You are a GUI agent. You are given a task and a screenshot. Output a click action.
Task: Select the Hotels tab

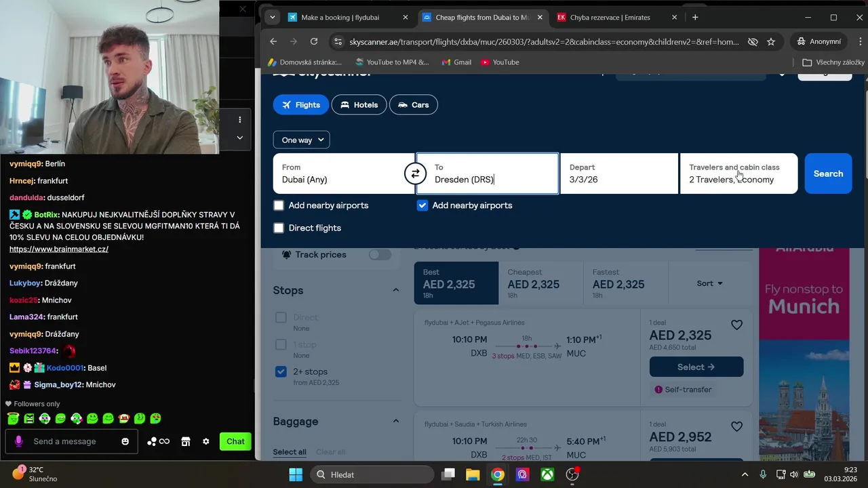[x=359, y=105]
